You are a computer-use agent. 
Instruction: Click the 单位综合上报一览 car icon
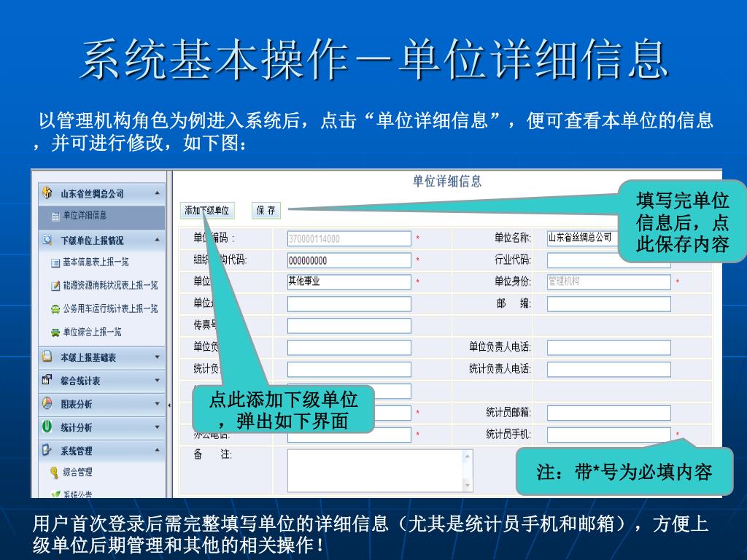tap(55, 332)
